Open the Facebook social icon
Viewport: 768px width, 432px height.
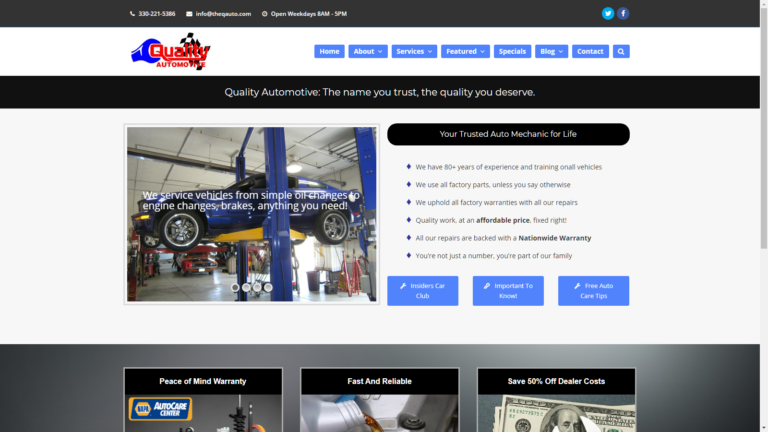pyautogui.click(x=623, y=13)
